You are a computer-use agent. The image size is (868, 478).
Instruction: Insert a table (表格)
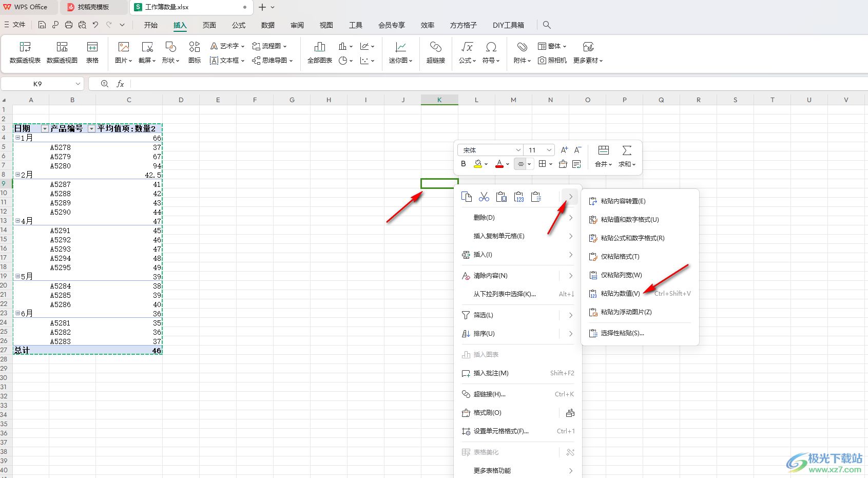coord(92,53)
